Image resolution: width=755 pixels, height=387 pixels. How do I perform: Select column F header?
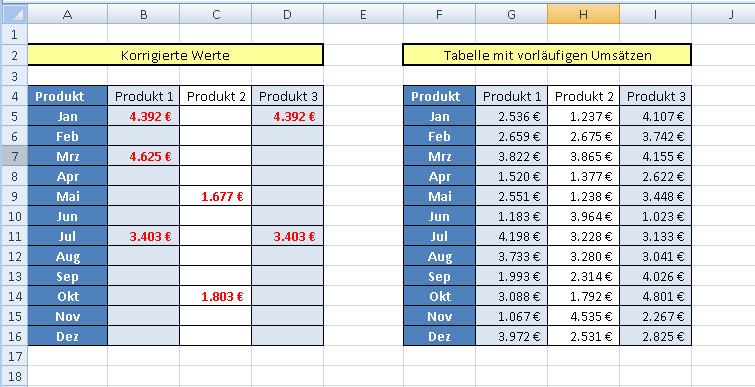[x=439, y=14]
